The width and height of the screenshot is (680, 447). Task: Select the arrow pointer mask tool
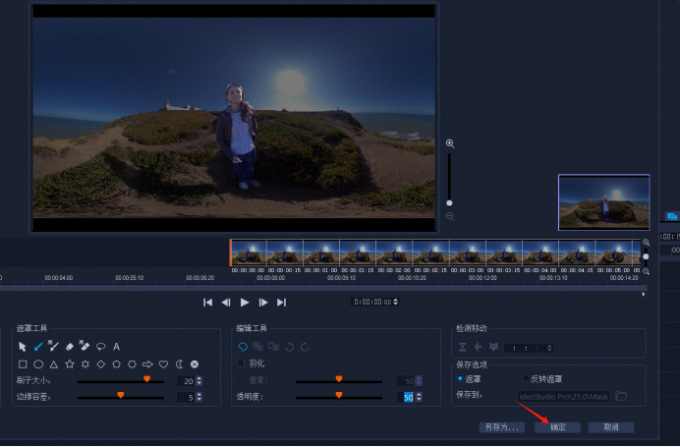pos(23,347)
